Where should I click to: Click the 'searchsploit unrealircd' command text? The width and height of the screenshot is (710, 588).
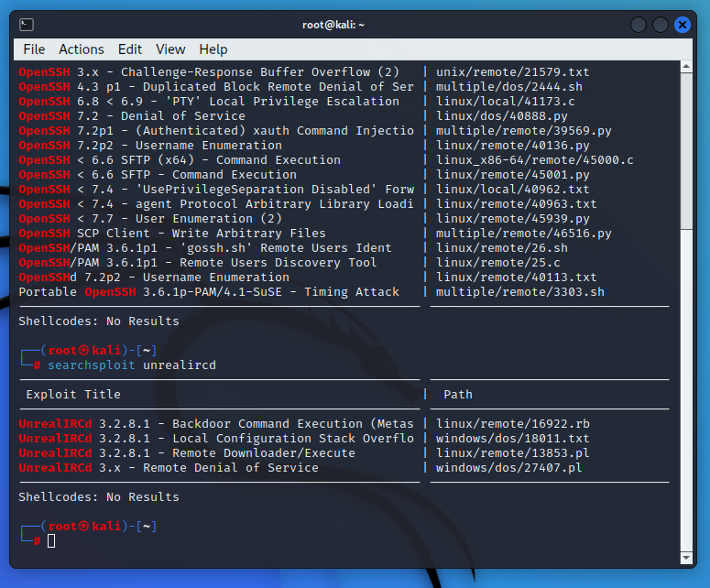[132, 365]
